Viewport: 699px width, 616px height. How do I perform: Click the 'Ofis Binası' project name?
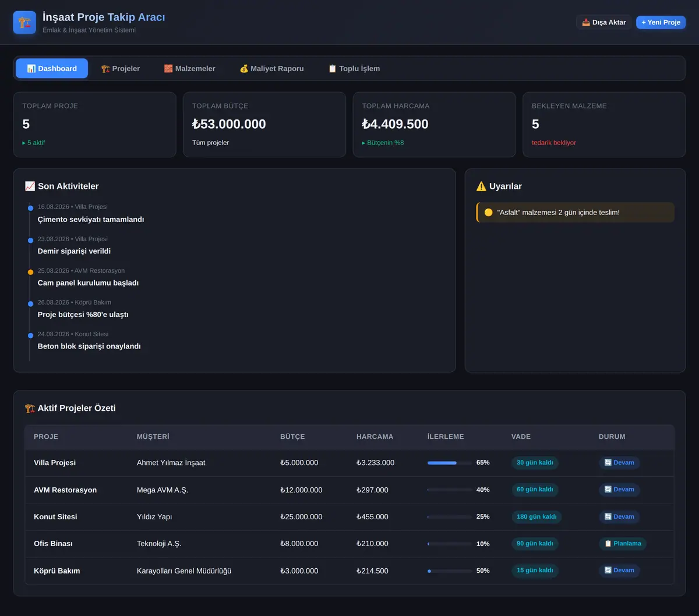click(54, 544)
